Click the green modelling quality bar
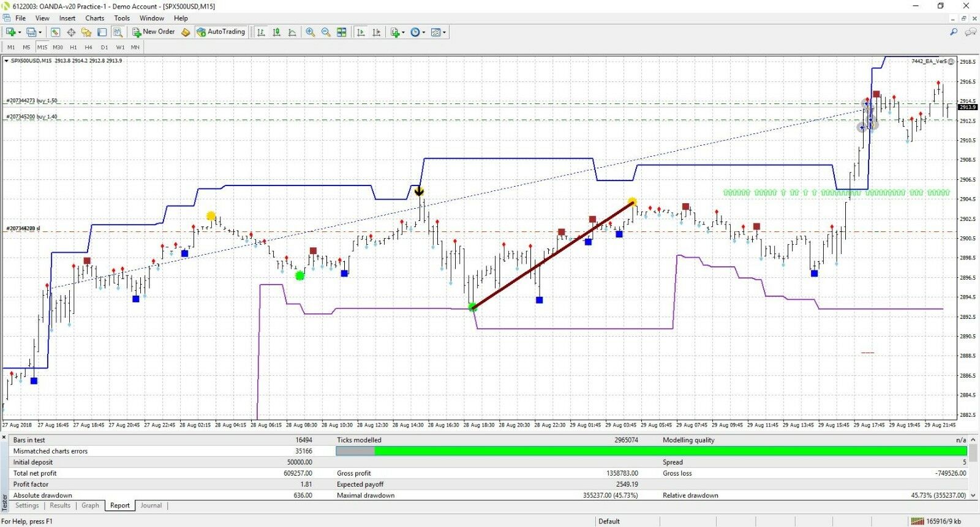The width and height of the screenshot is (980, 527). 671,451
